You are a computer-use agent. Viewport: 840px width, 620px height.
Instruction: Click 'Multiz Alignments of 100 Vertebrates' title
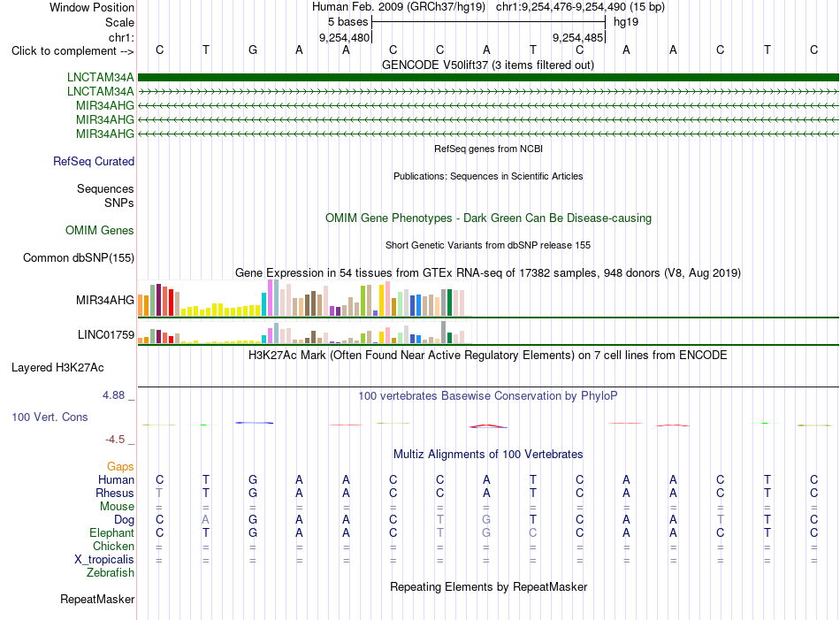click(x=488, y=455)
